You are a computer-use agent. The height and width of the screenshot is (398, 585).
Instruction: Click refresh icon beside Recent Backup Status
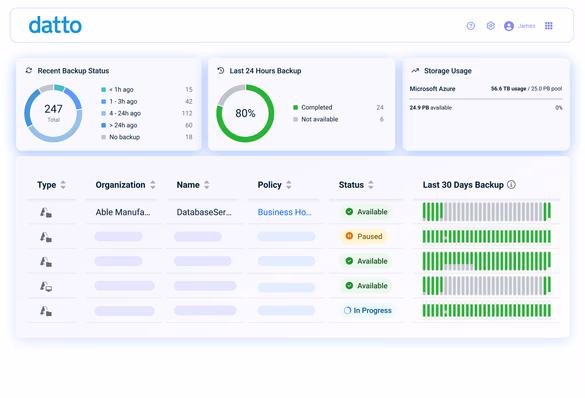pyautogui.click(x=29, y=70)
